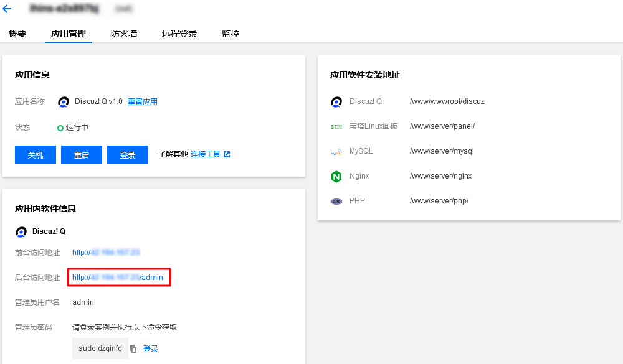The width and height of the screenshot is (623, 364).
Task: Click the /www/server/mysql path
Action: (442, 151)
